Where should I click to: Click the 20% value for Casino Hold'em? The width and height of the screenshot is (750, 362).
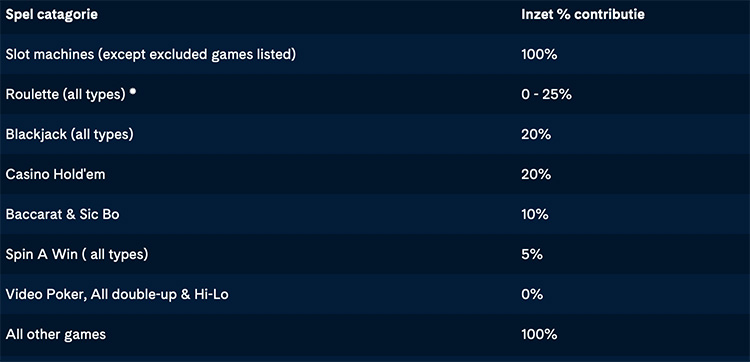click(x=536, y=175)
